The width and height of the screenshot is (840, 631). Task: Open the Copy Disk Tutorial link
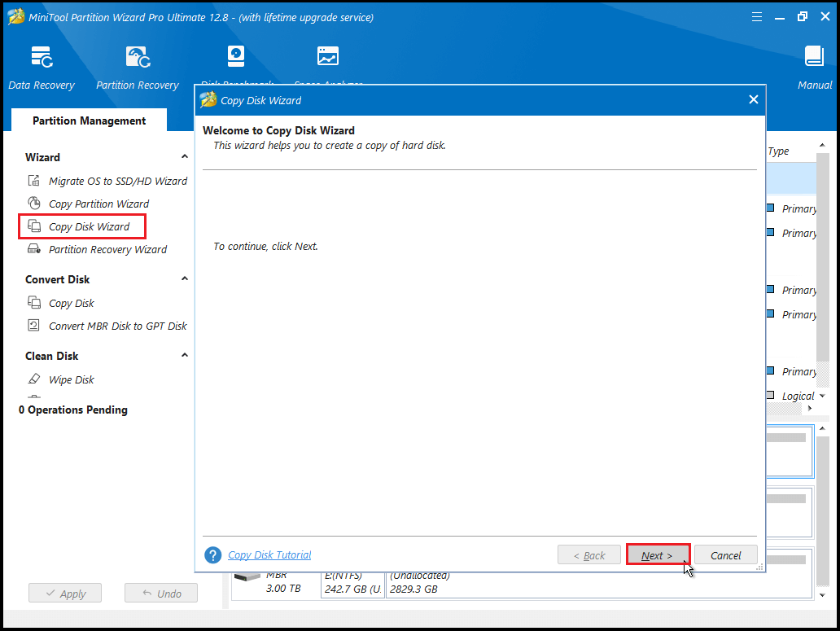point(269,554)
